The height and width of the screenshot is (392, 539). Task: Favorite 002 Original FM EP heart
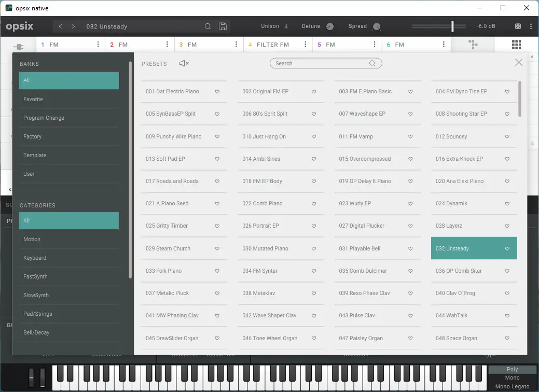tap(314, 92)
